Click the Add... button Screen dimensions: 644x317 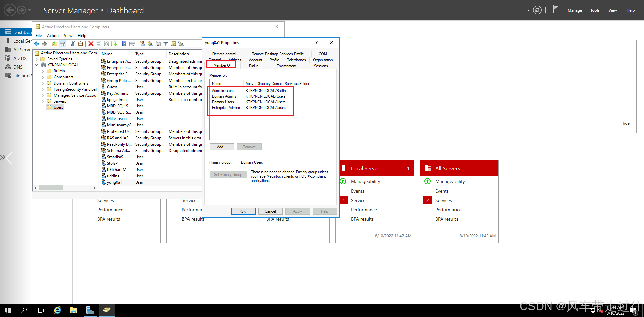(221, 147)
